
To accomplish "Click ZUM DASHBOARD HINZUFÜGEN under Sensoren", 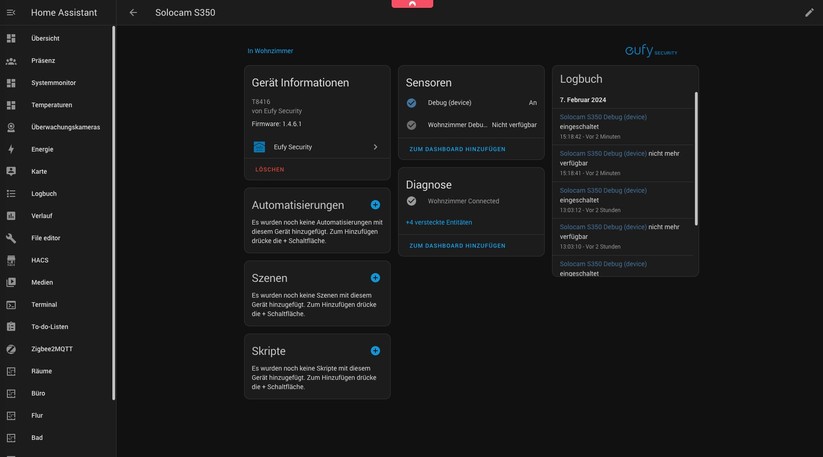I will point(457,149).
